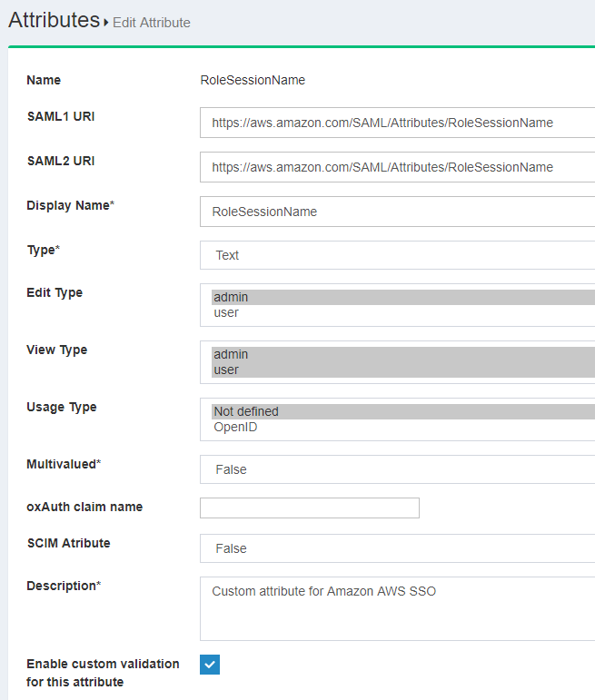This screenshot has width=595, height=700.
Task: Open the Type dropdown showing Text
Action: tap(397, 255)
